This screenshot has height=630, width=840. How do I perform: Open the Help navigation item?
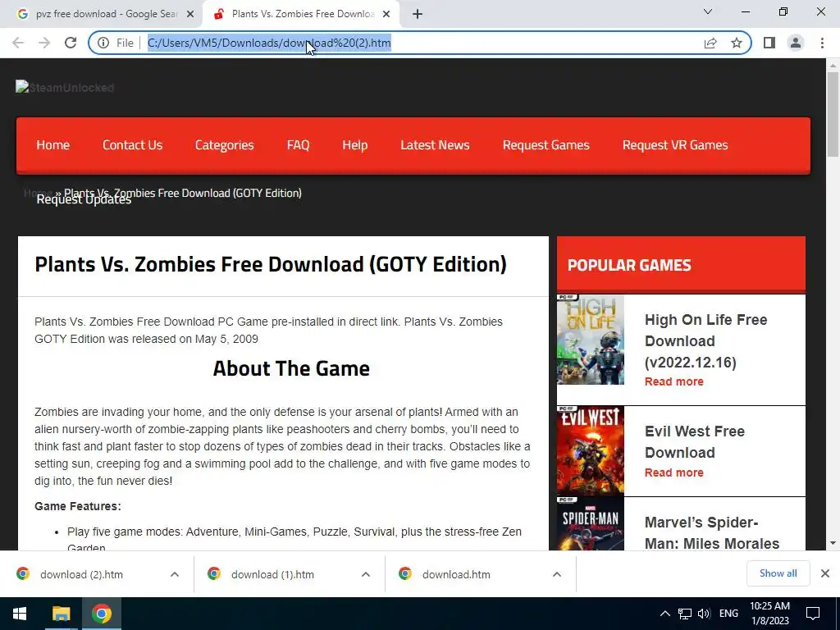click(354, 145)
